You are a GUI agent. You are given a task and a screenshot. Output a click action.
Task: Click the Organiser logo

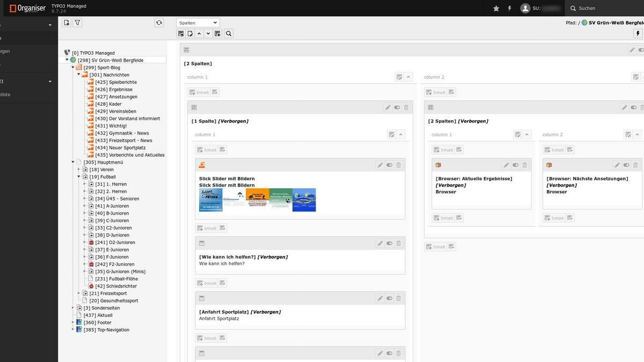point(28,8)
